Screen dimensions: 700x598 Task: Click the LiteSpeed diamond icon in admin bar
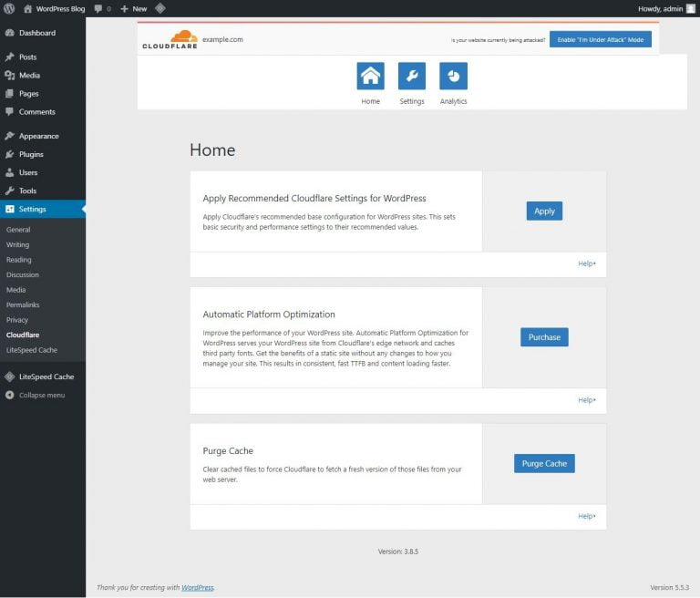point(160,8)
